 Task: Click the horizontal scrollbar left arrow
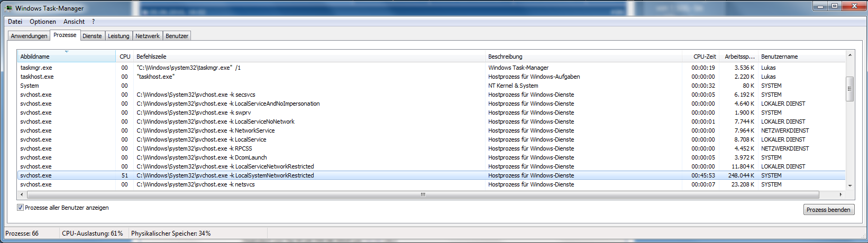[x=22, y=194]
